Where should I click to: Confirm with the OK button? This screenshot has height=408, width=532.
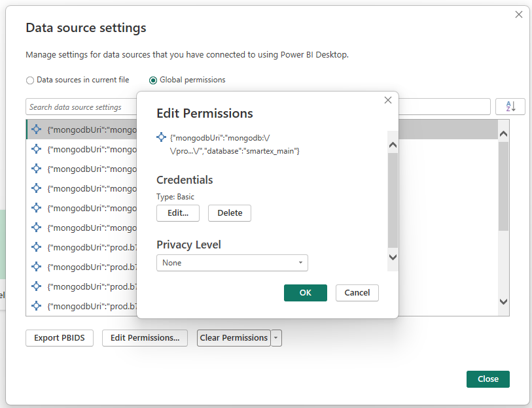click(306, 293)
